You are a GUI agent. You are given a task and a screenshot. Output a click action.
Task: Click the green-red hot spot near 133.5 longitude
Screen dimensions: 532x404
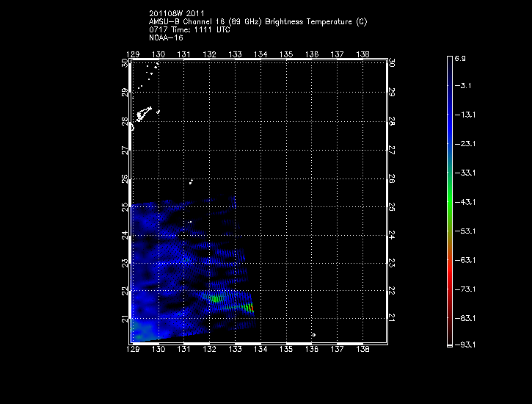tap(248, 307)
